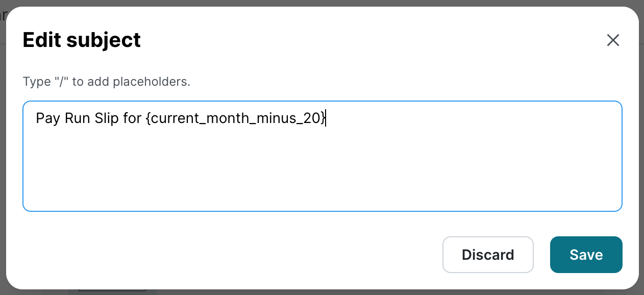Click the dimmed background behind the dialog

coord(5,153)
